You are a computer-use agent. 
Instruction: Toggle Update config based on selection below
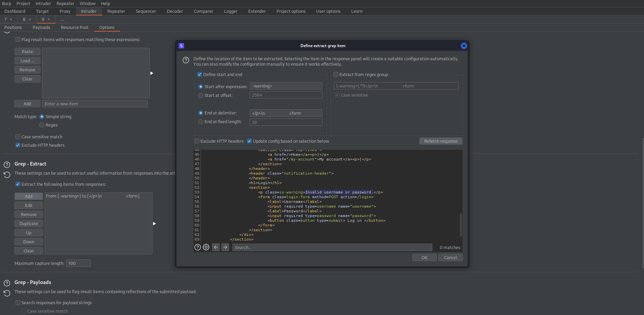[249, 141]
